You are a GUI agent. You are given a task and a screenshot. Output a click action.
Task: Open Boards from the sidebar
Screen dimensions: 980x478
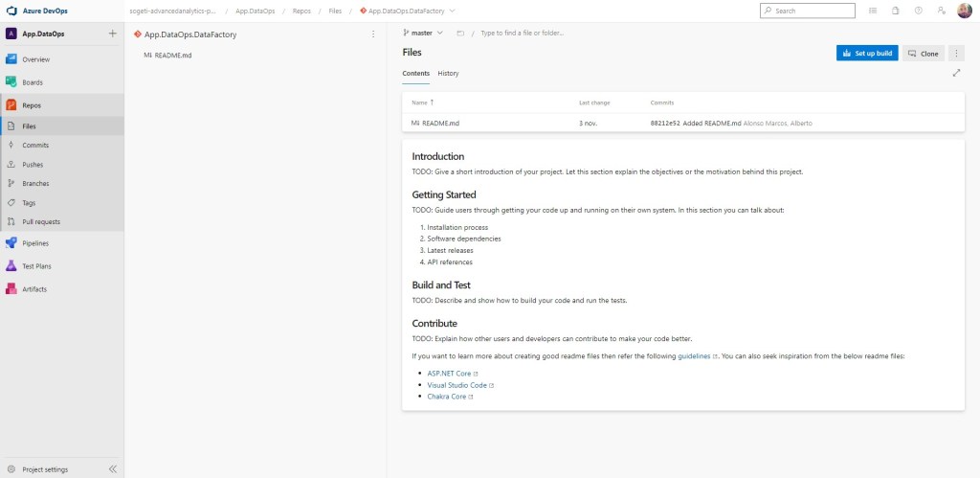tap(33, 82)
